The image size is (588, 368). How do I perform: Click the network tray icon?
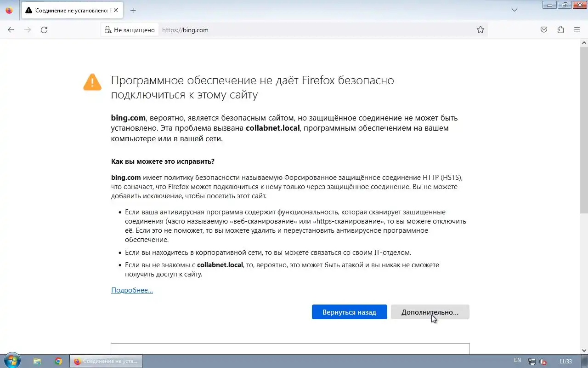tap(531, 362)
